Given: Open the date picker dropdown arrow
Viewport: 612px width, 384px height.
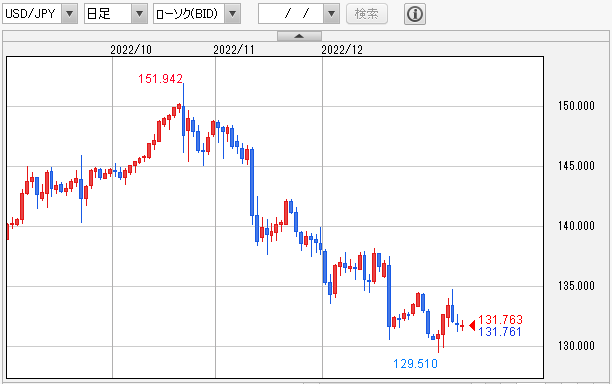Looking at the screenshot, I should pos(331,14).
